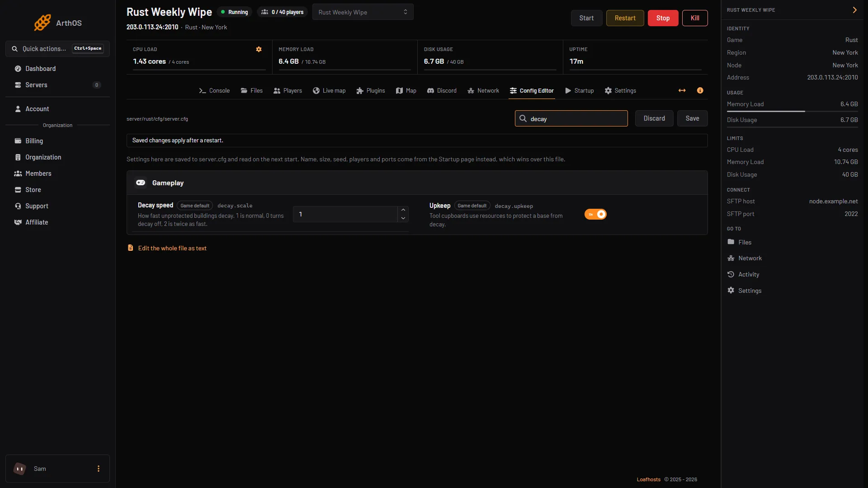This screenshot has width=868, height=488.
Task: Decrease Decay speed with down arrow
Action: tap(403, 218)
